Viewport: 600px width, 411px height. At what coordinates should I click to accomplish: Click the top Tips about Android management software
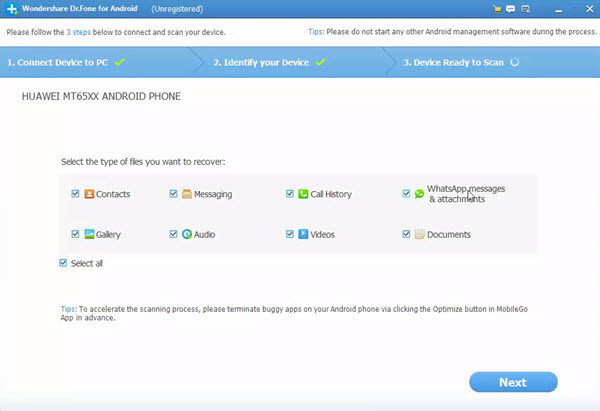coord(452,32)
